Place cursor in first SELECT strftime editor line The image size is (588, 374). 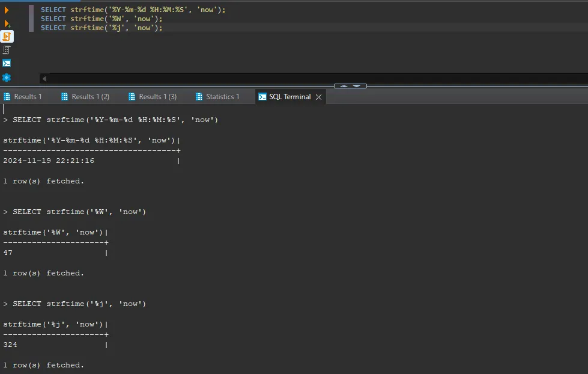click(x=133, y=10)
